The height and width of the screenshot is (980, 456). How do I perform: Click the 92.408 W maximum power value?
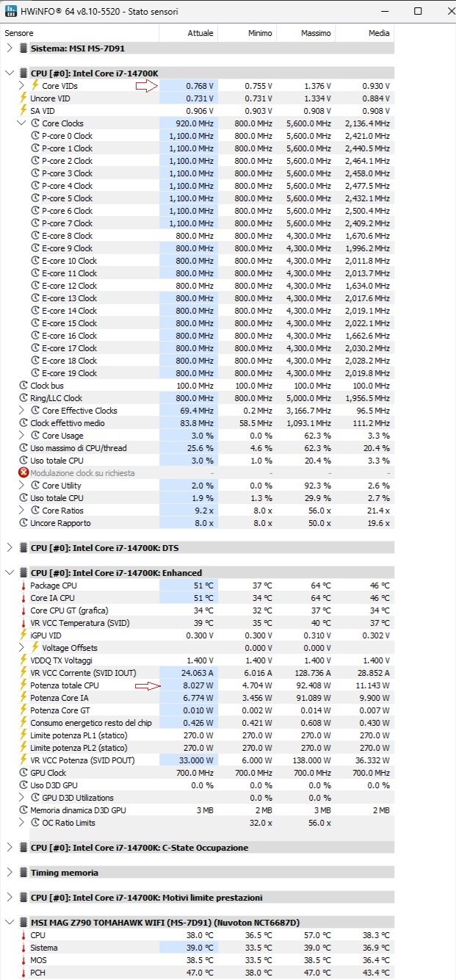point(313,685)
